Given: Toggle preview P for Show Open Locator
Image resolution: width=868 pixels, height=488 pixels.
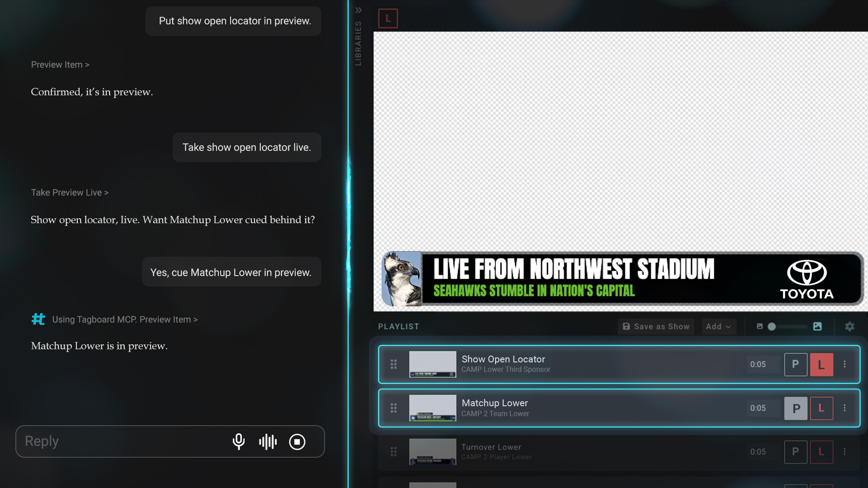Looking at the screenshot, I should 796,364.
